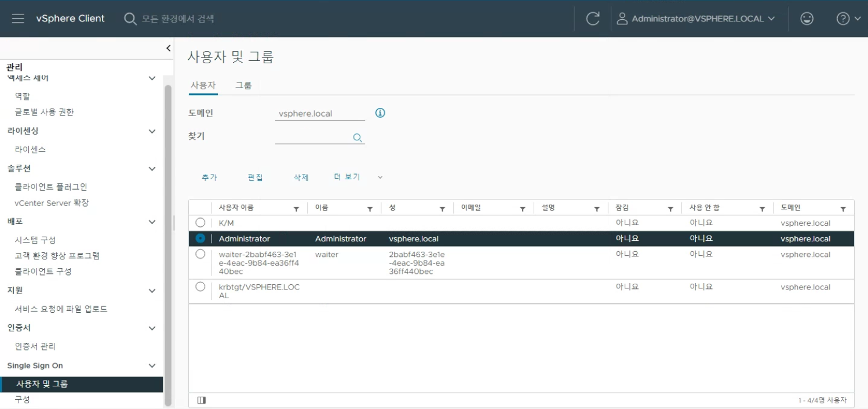Collapse the 액세스 제어 section

click(152, 78)
